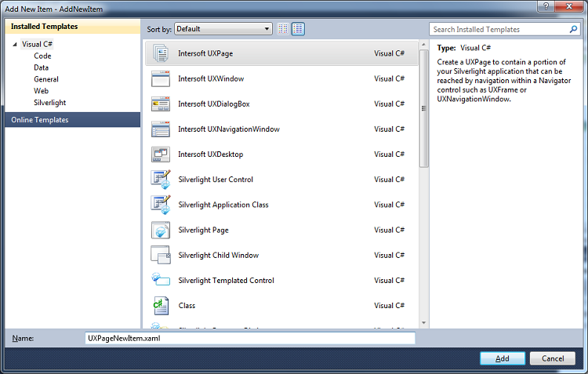The image size is (588, 374).
Task: Select the "Silverlight Child Window" row text
Action: [x=218, y=255]
